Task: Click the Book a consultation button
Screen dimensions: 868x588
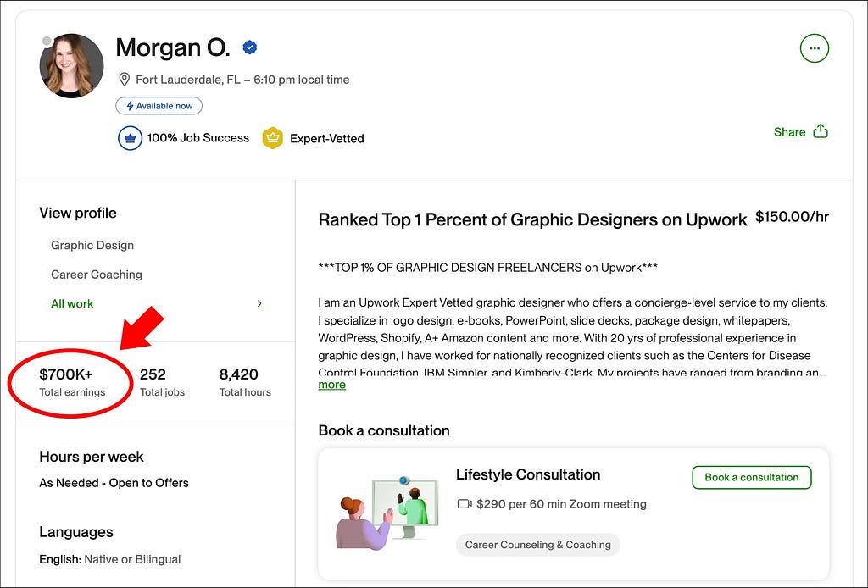Action: point(752,477)
